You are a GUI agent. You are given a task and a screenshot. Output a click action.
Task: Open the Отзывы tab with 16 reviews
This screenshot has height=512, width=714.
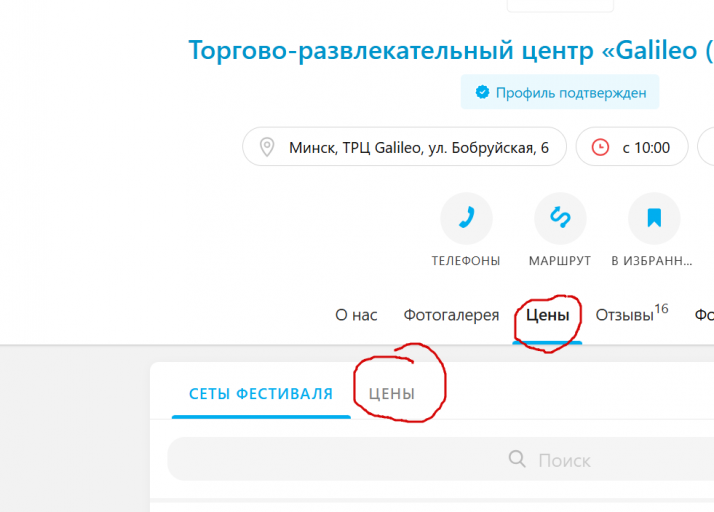coord(632,313)
